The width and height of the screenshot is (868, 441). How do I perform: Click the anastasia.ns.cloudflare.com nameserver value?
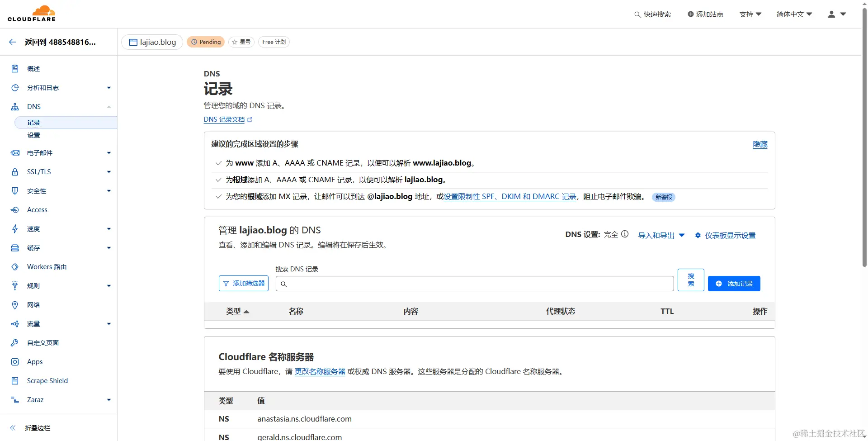(x=304, y=419)
